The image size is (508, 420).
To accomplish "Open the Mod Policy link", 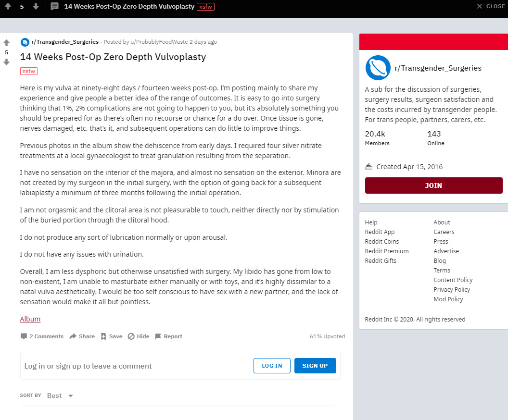I will point(448,299).
